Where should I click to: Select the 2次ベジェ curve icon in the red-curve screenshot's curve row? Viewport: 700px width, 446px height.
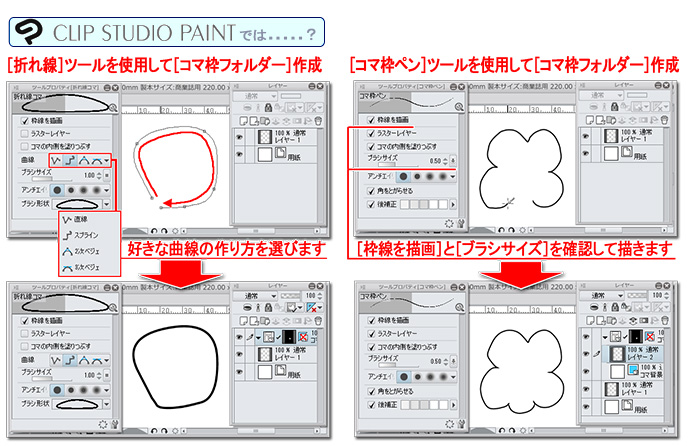(83, 160)
